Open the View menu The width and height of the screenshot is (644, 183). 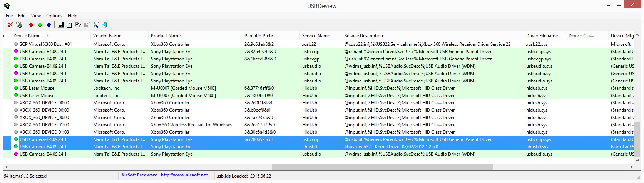click(x=36, y=16)
